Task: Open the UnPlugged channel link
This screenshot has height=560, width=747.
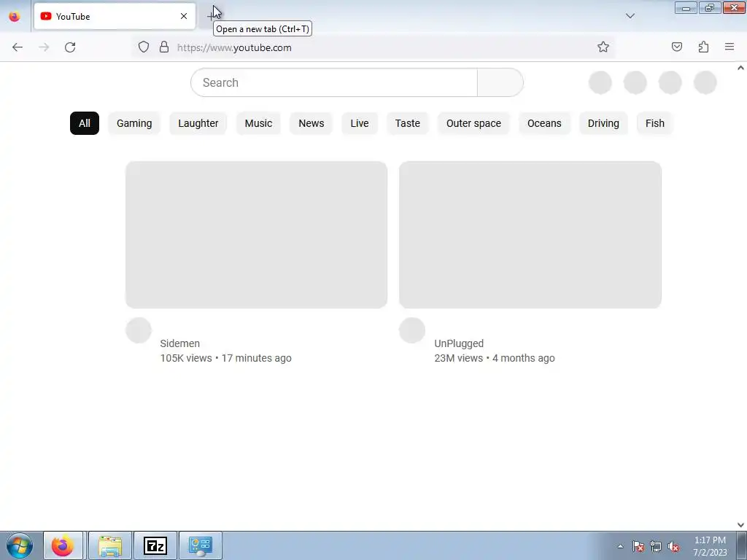Action: 459,343
